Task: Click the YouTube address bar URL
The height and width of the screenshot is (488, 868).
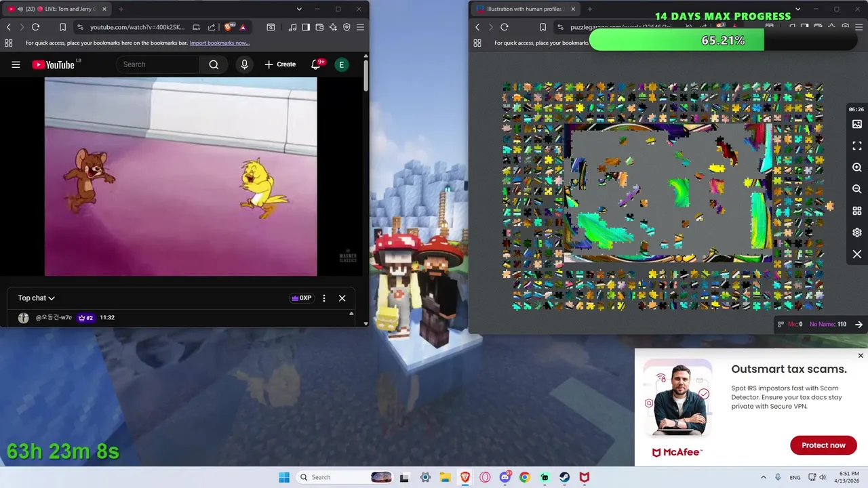Action: 137,27
